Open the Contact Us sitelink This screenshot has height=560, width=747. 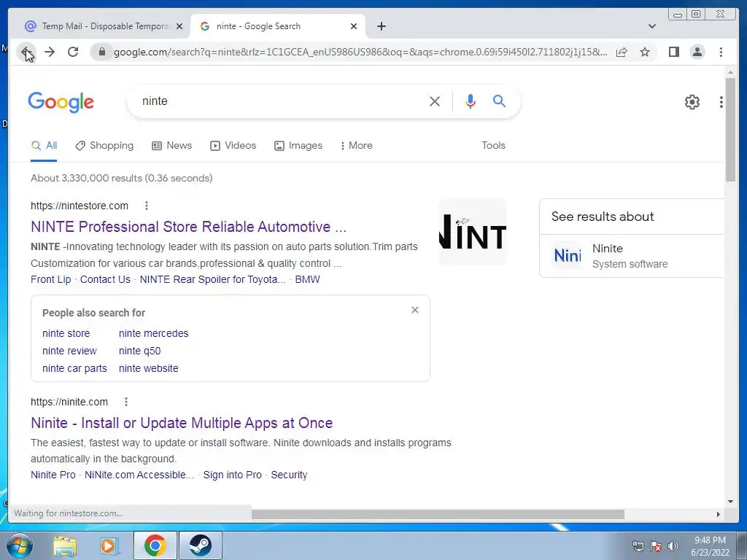pos(105,279)
